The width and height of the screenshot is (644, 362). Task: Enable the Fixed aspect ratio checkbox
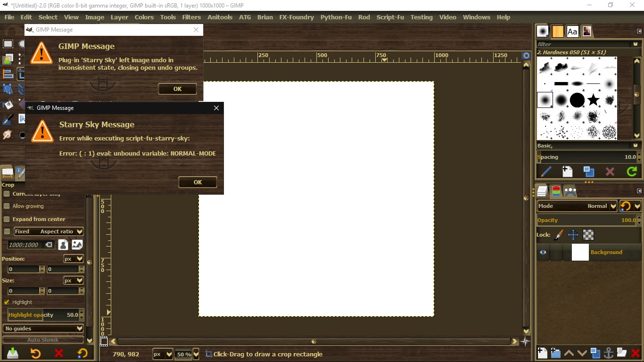click(7, 231)
